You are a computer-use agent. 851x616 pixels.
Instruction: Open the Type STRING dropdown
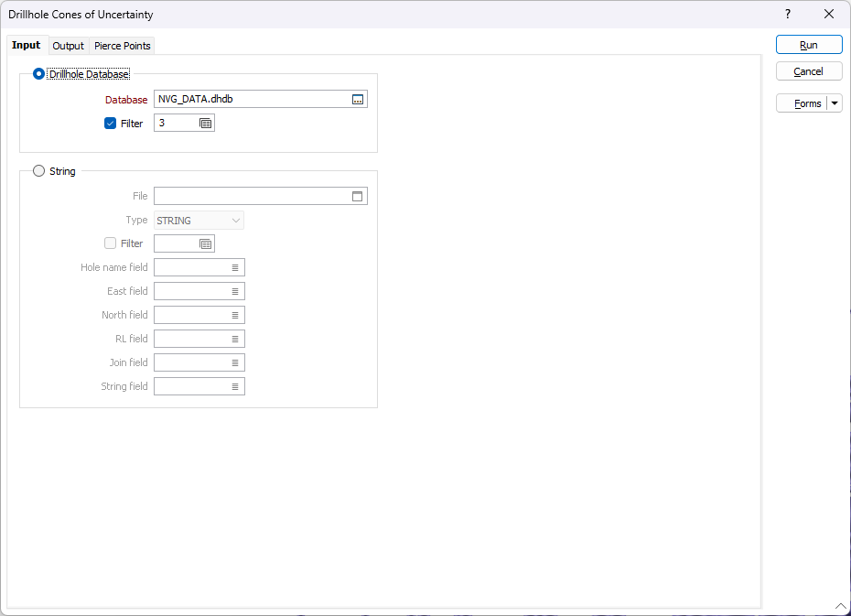point(199,220)
